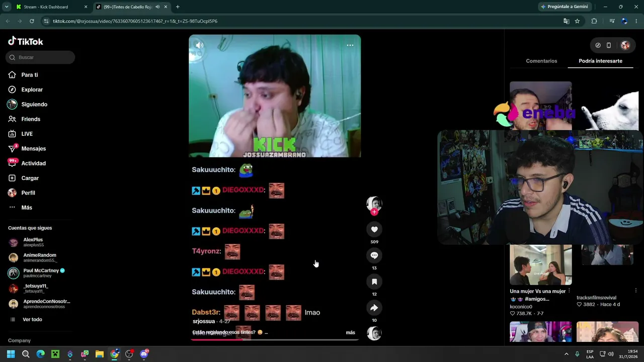Share the video with the arrow icon
Screen dimensions: 644x362
click(x=374, y=308)
